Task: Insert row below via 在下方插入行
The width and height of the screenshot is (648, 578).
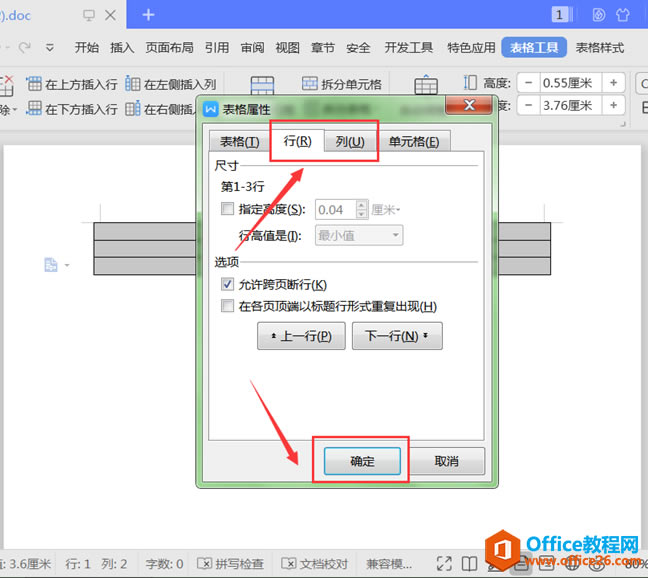Action: coord(72,109)
